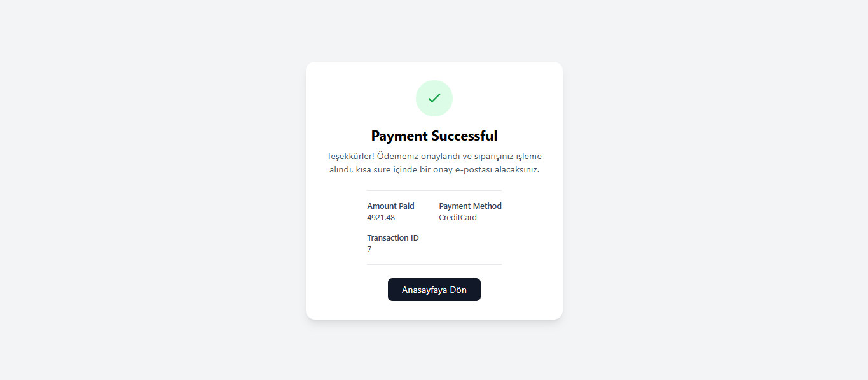Click the word Payment in the heading

[x=400, y=136]
